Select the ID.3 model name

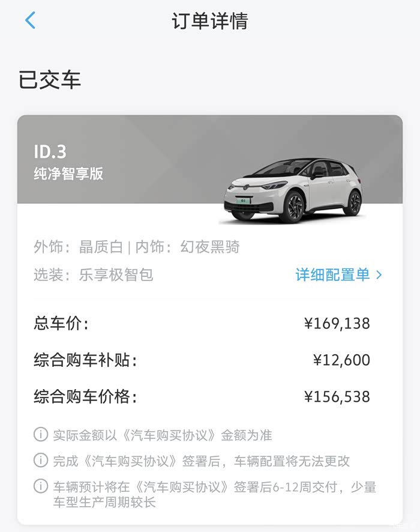[x=50, y=151]
